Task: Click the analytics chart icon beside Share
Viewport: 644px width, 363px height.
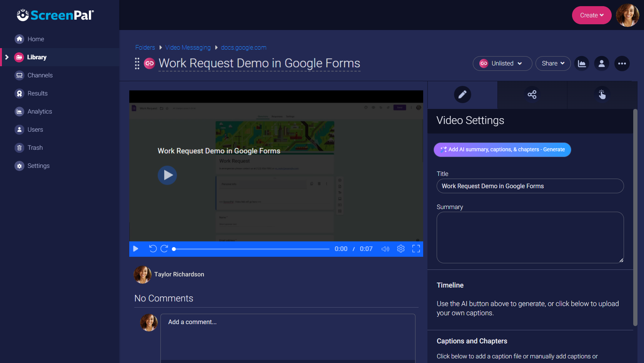Action: click(582, 64)
